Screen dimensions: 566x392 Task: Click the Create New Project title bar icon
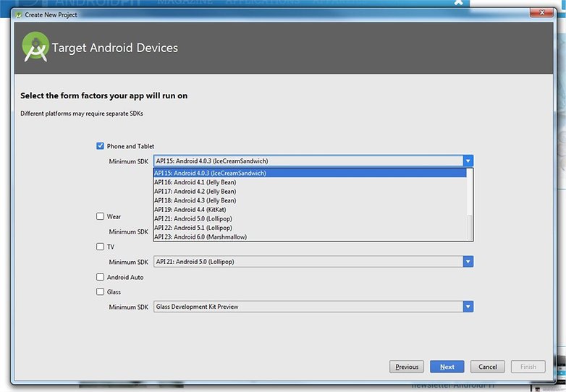click(19, 14)
